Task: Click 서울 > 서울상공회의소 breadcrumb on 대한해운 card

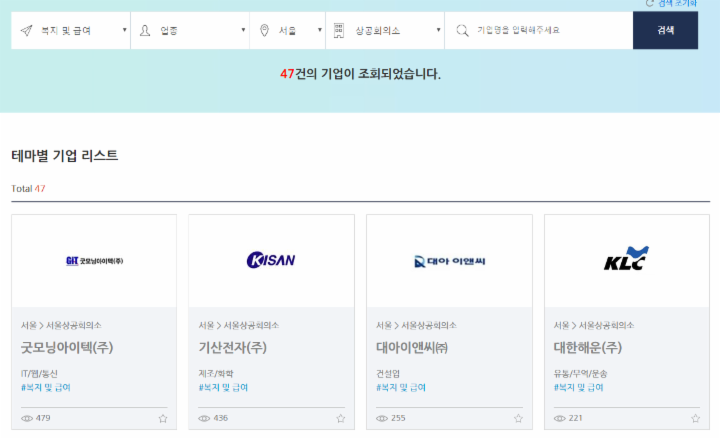Action: (x=594, y=326)
